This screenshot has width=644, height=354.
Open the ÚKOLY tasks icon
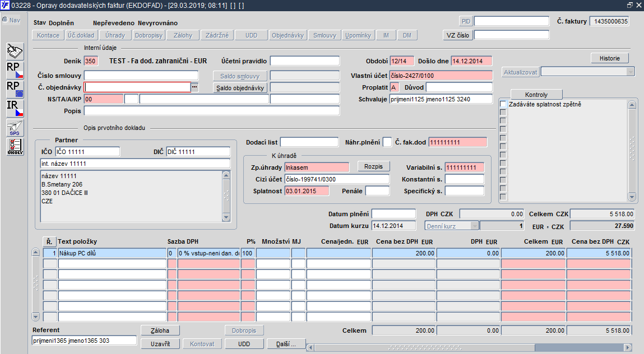click(15, 147)
